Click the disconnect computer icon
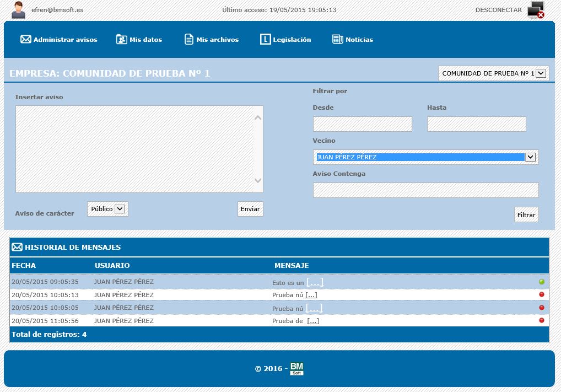The width and height of the screenshot is (561, 392). point(536,10)
